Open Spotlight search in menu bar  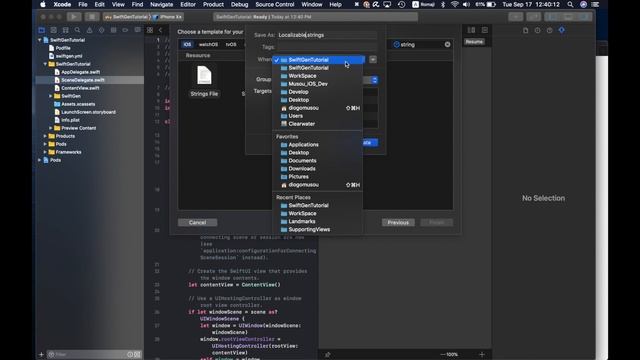click(570, 4)
